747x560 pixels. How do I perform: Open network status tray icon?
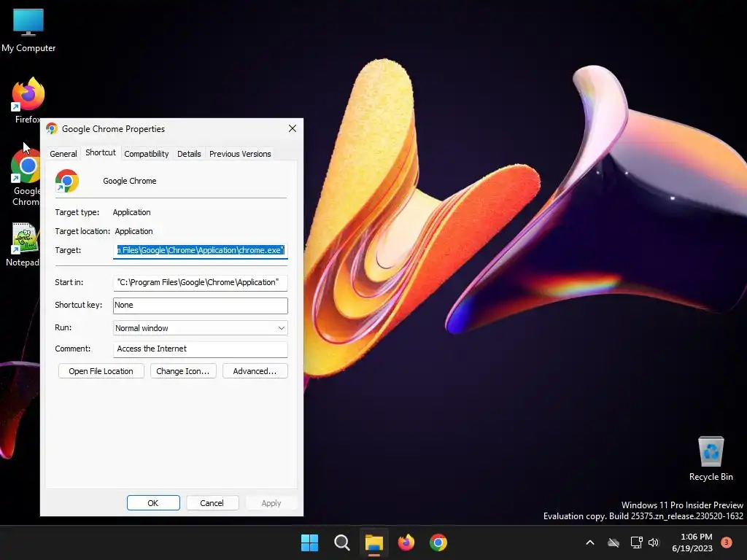tap(636, 542)
